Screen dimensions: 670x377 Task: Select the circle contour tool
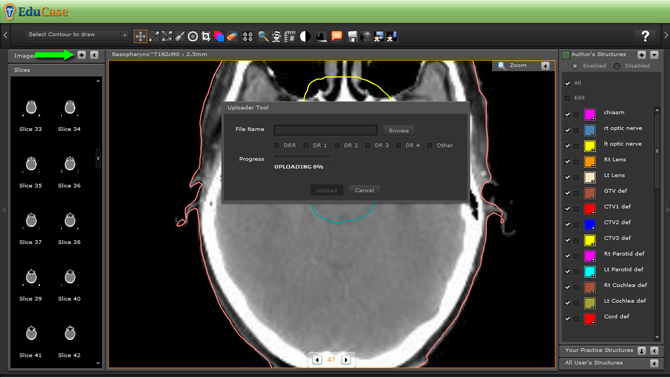(193, 36)
